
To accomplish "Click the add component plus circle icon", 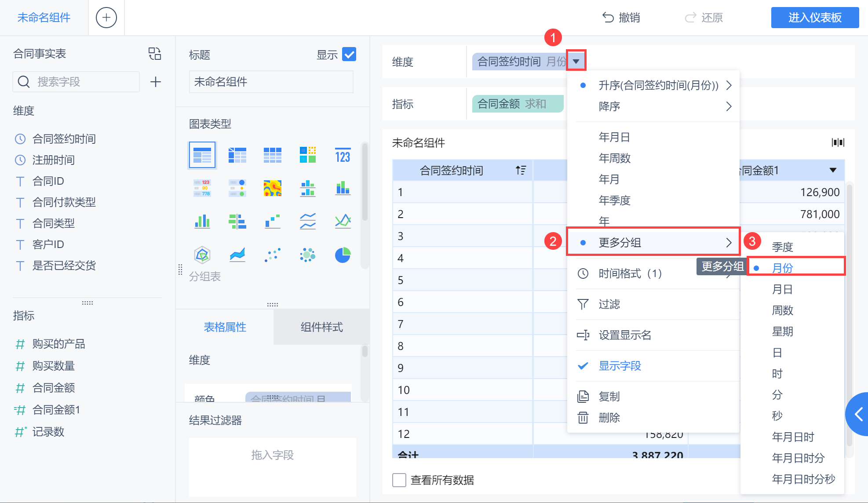I will pyautogui.click(x=106, y=18).
